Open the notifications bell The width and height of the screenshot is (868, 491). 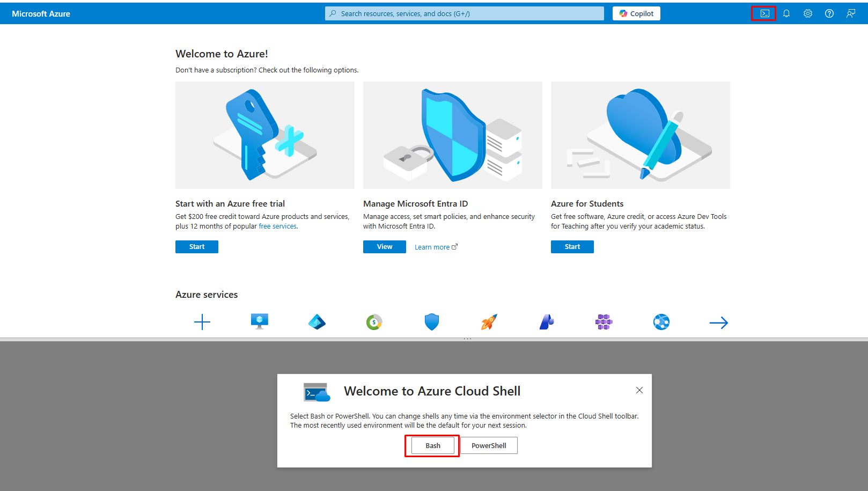[x=786, y=13]
